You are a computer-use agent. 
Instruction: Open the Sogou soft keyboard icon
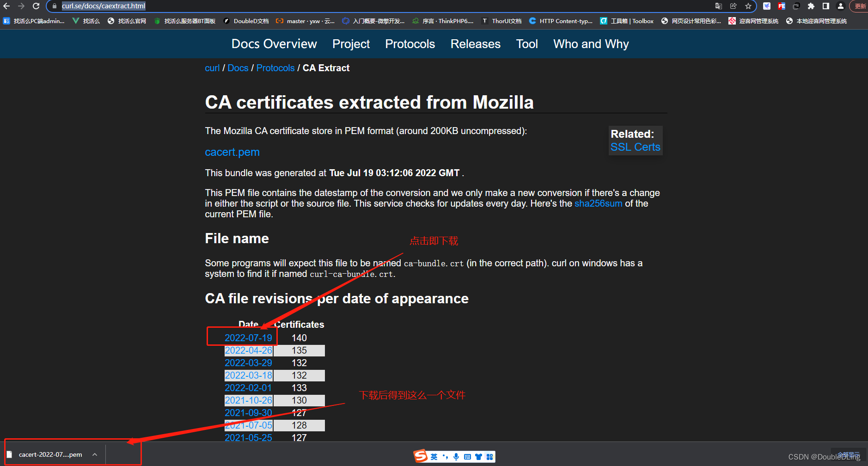(x=467, y=457)
